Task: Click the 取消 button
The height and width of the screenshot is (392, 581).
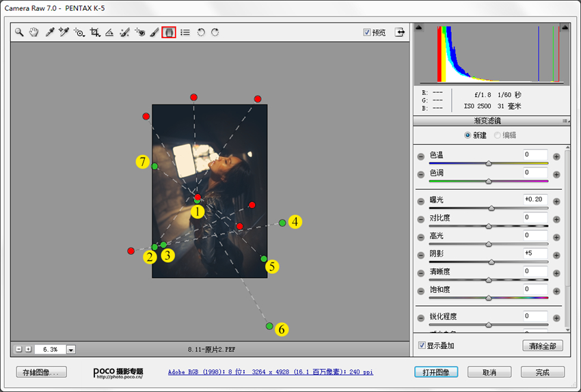Action: [489, 372]
